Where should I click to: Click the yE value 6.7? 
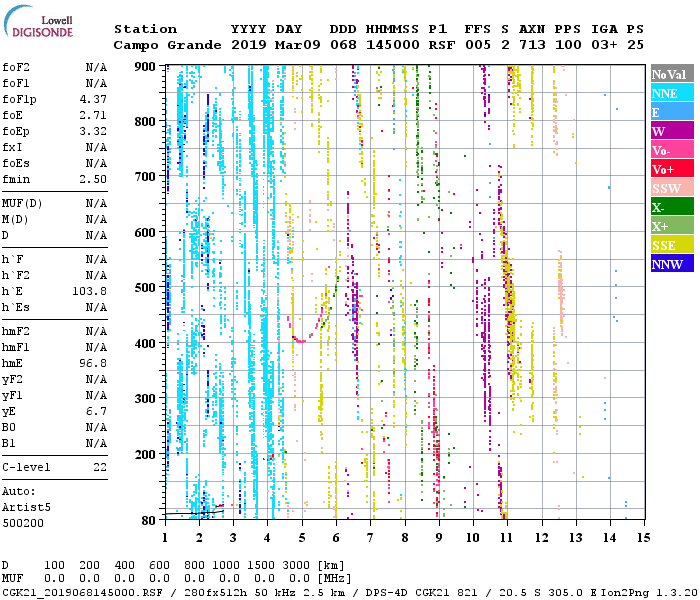pyautogui.click(x=96, y=411)
